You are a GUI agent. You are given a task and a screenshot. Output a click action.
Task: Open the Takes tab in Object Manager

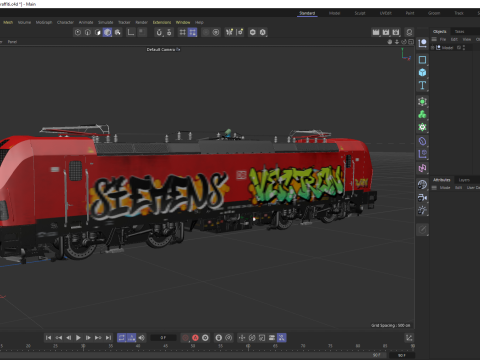pos(460,31)
